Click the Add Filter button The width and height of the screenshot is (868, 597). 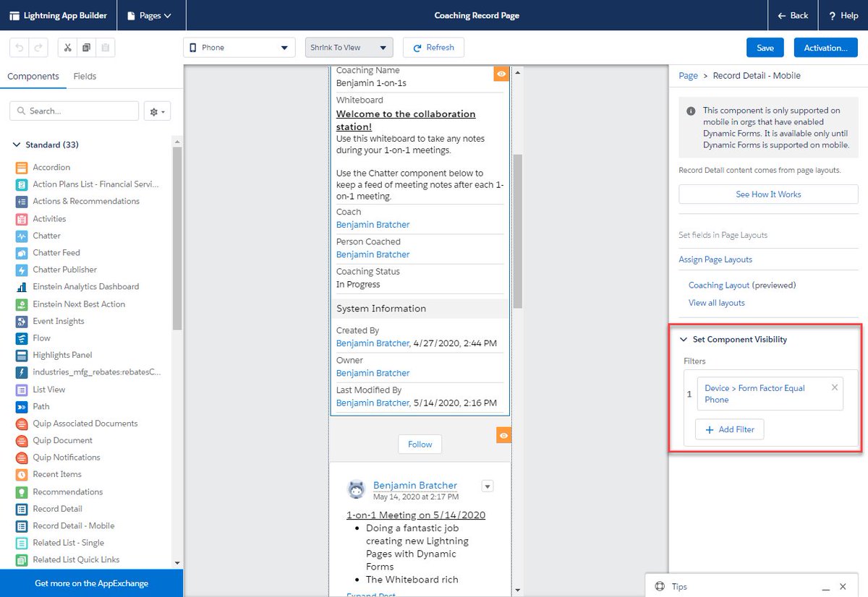click(x=729, y=429)
